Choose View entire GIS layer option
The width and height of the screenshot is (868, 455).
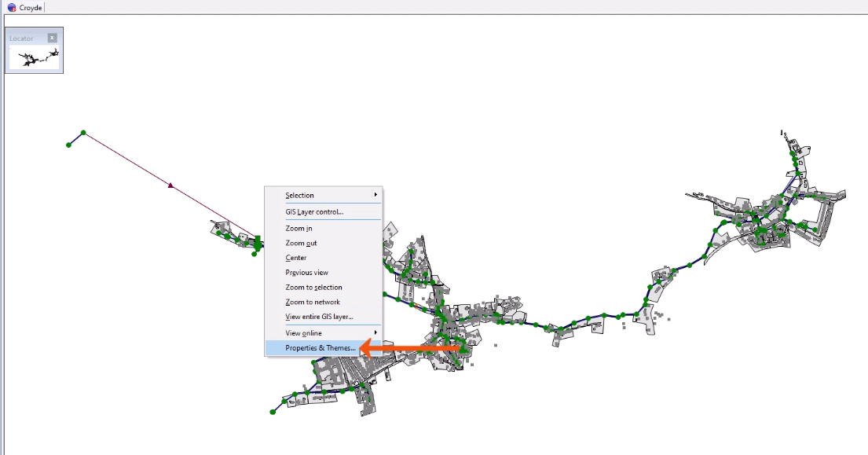[317, 317]
